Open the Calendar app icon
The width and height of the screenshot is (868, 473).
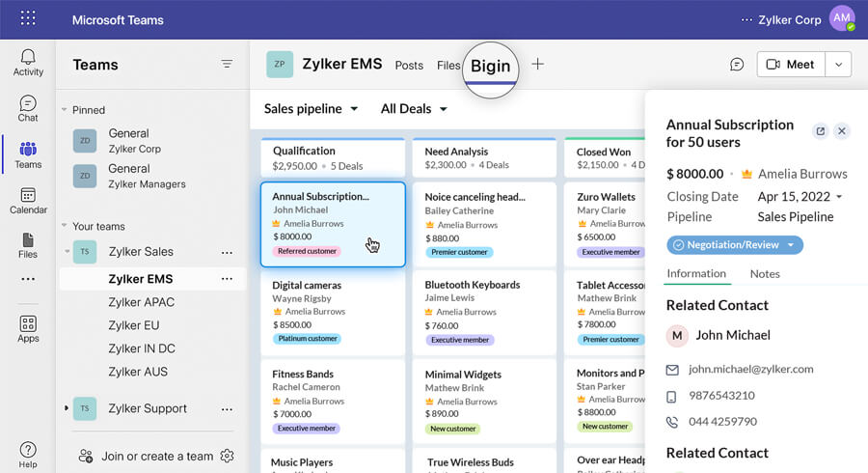click(x=28, y=201)
